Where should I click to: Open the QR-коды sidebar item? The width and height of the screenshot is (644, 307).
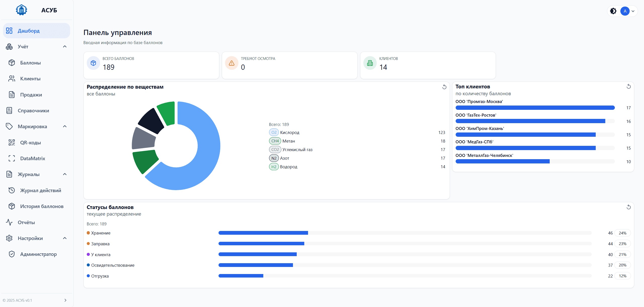[30, 143]
